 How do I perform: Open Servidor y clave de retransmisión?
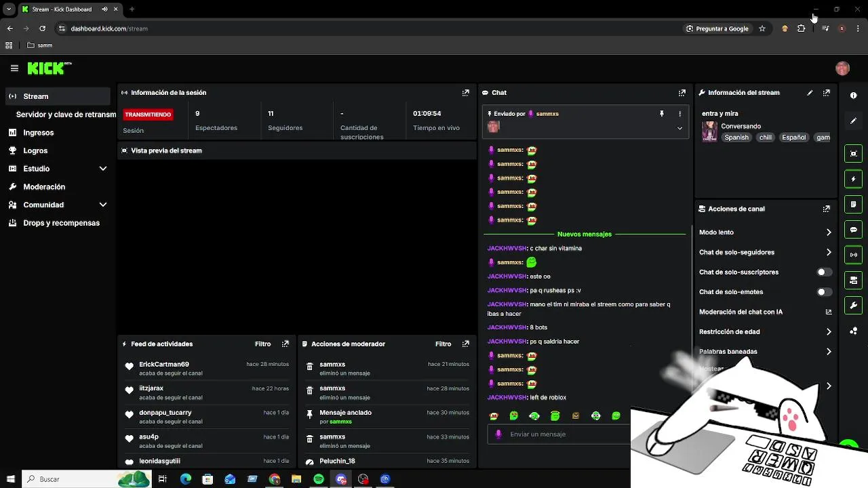pos(66,115)
